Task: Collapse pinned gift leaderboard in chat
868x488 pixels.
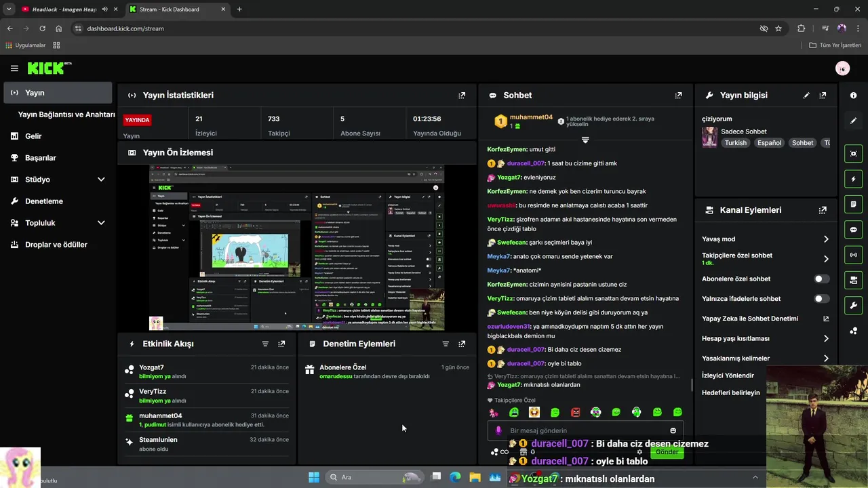Action: (x=585, y=140)
